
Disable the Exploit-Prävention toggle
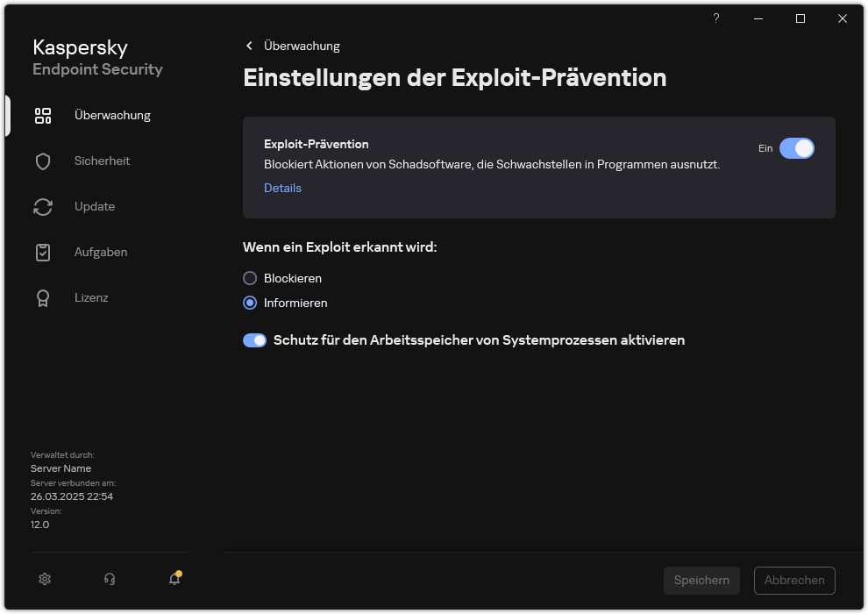pos(797,148)
